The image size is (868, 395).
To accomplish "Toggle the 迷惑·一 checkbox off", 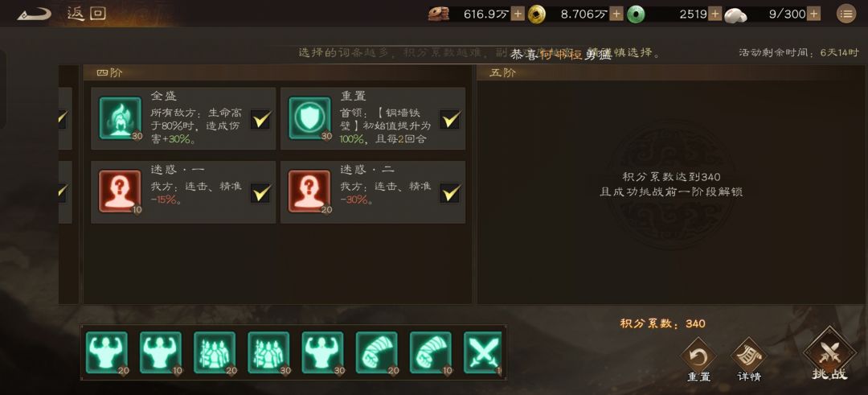I will 260,193.
